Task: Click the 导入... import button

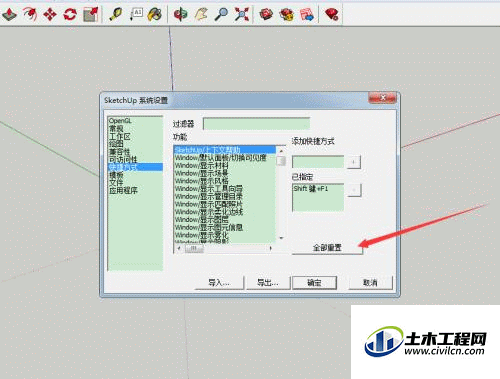Action: tap(219, 283)
